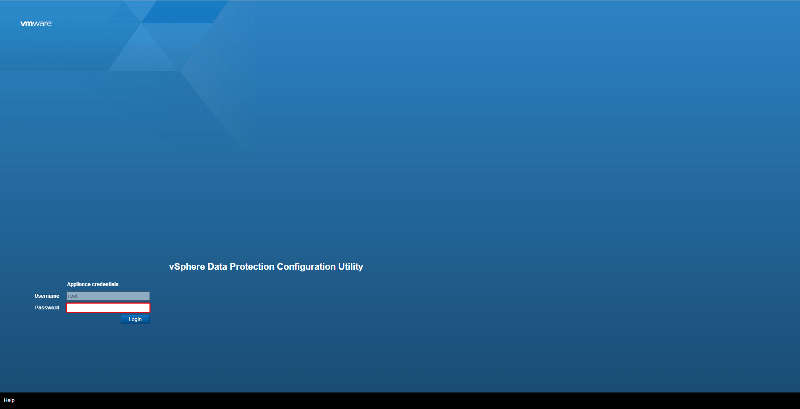Click the Login button

pyautogui.click(x=135, y=319)
